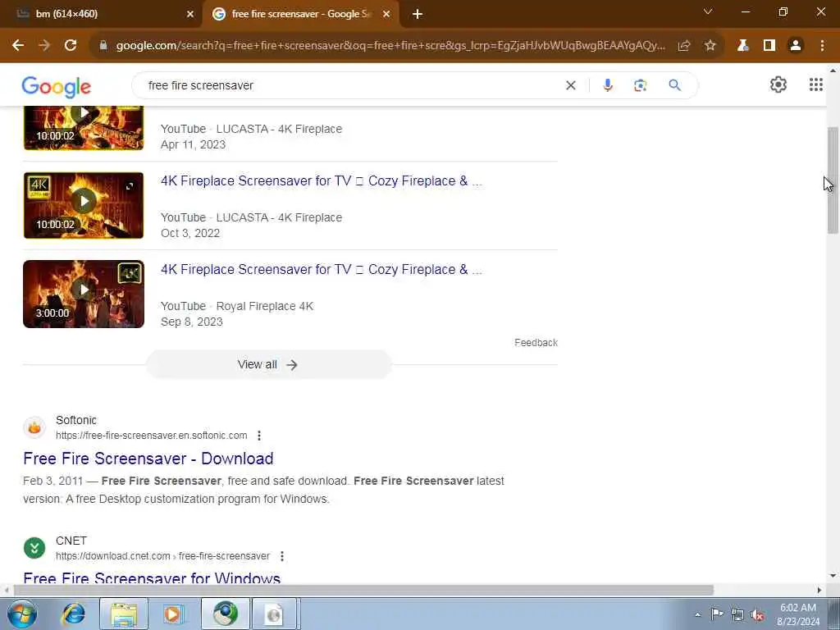Screen dimensions: 840x630
Task: Show hidden system tray icons
Action: tap(697, 614)
